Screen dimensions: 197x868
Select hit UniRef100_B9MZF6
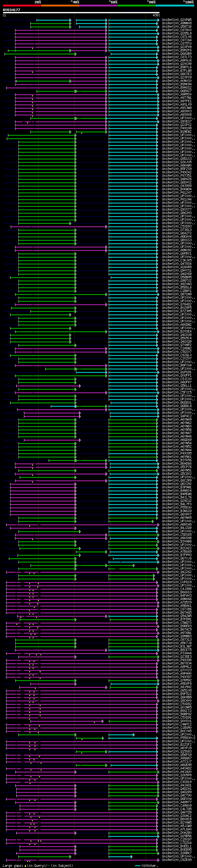click(176, 50)
